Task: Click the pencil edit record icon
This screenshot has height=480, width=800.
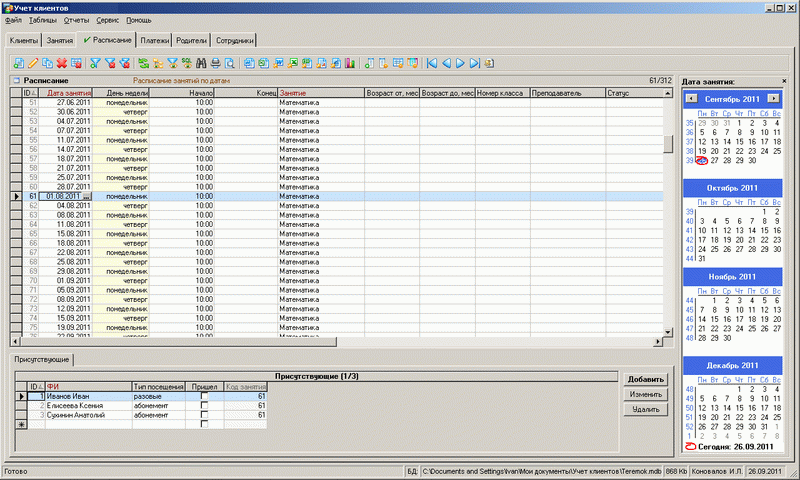Action: [x=33, y=63]
